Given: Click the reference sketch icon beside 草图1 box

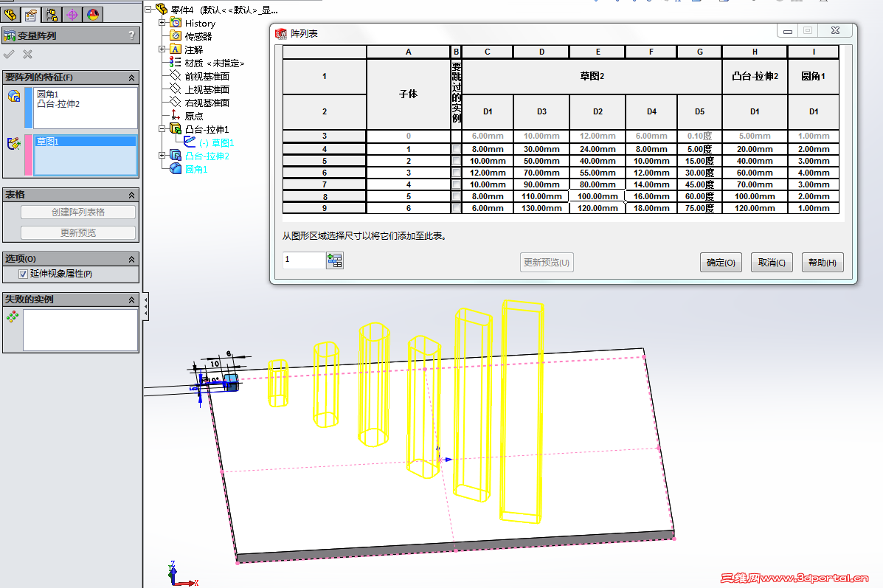Looking at the screenshot, I should [14, 144].
